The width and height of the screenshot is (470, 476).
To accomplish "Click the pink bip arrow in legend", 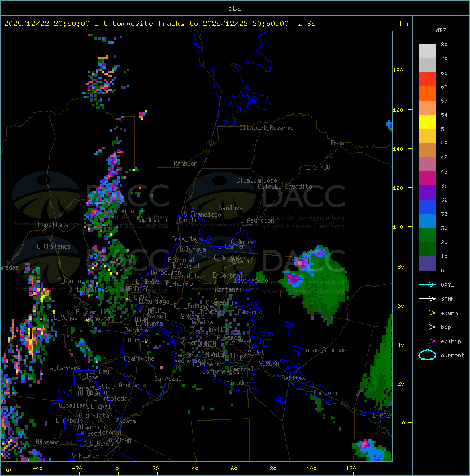I will 427,327.
